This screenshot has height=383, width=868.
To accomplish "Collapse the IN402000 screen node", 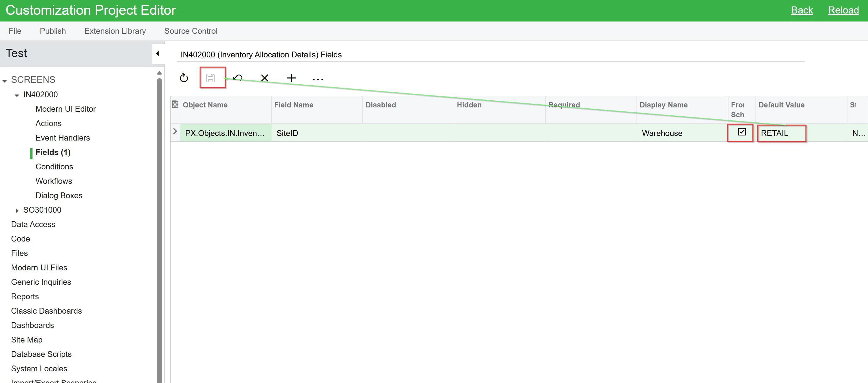I will click(x=17, y=95).
